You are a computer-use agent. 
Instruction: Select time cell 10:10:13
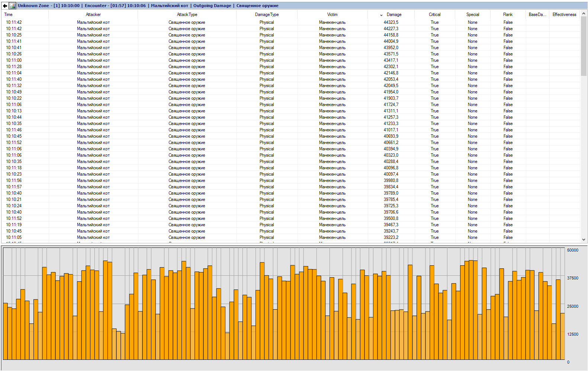[x=14, y=111]
